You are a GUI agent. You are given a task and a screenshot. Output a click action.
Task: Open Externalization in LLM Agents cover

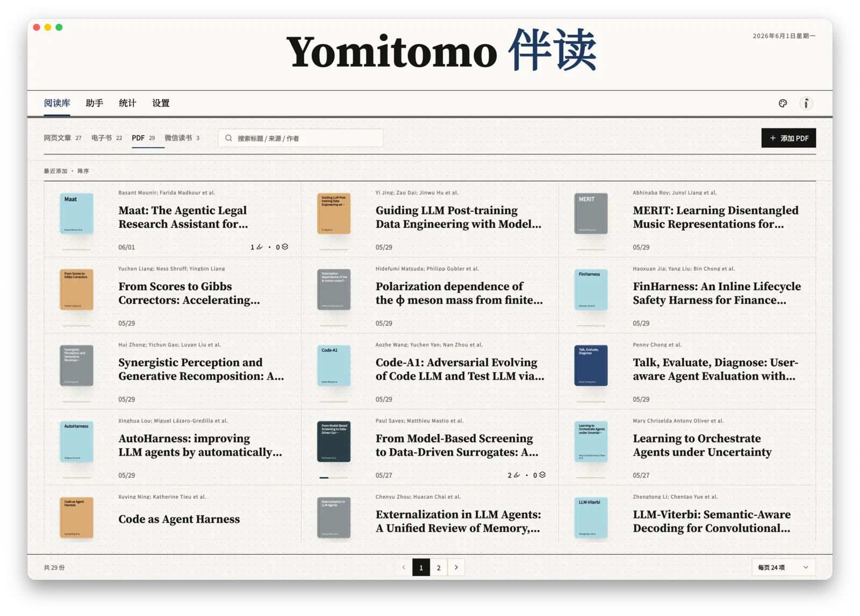pyautogui.click(x=334, y=517)
